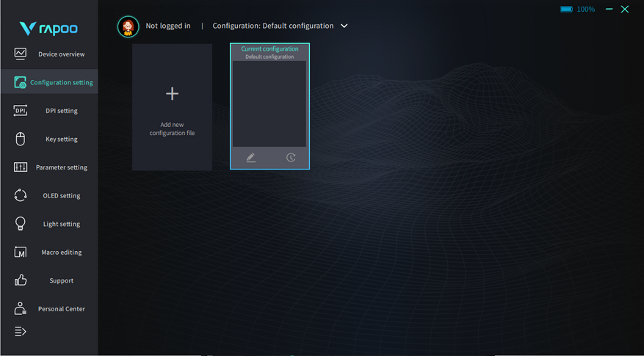
Task: Open the Support page
Action: pyautogui.click(x=62, y=281)
